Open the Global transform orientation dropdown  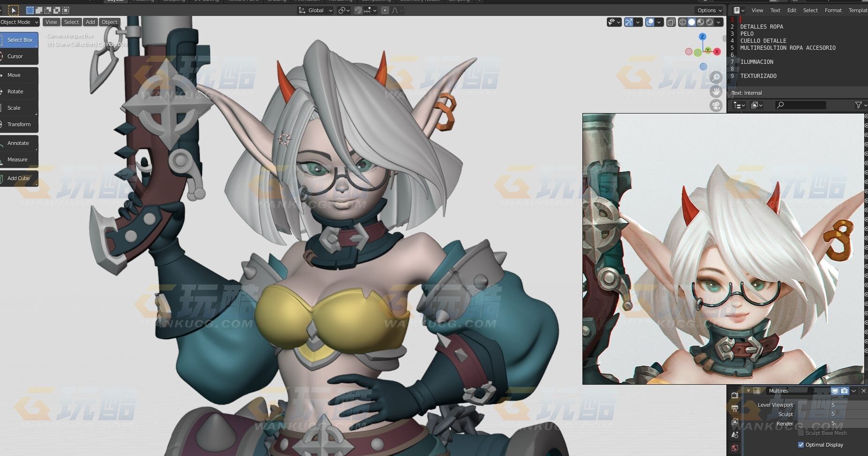pyautogui.click(x=315, y=10)
